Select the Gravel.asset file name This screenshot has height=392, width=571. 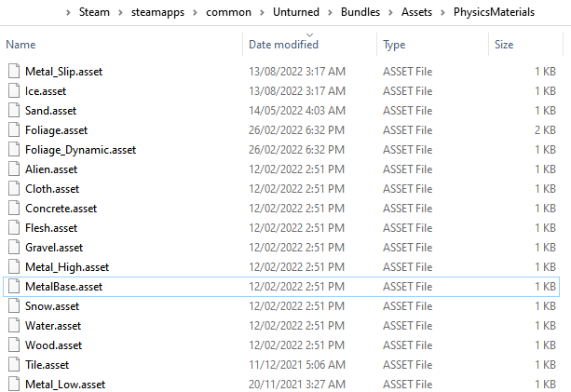pyautogui.click(x=54, y=248)
